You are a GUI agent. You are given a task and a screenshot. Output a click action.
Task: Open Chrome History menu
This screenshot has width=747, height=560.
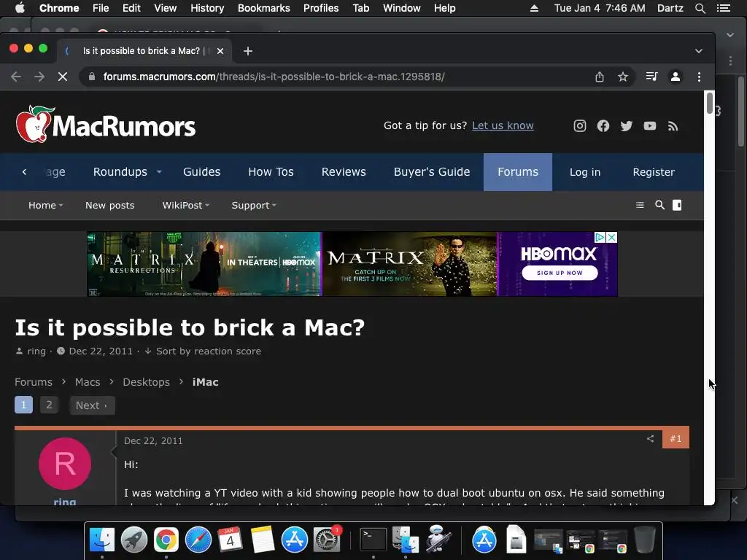[x=206, y=8]
